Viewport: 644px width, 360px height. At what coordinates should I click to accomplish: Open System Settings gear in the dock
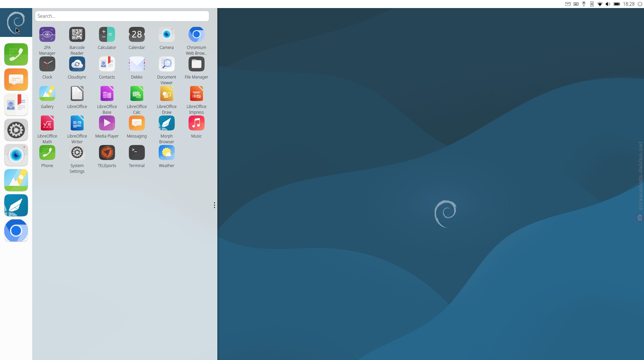[16, 130]
